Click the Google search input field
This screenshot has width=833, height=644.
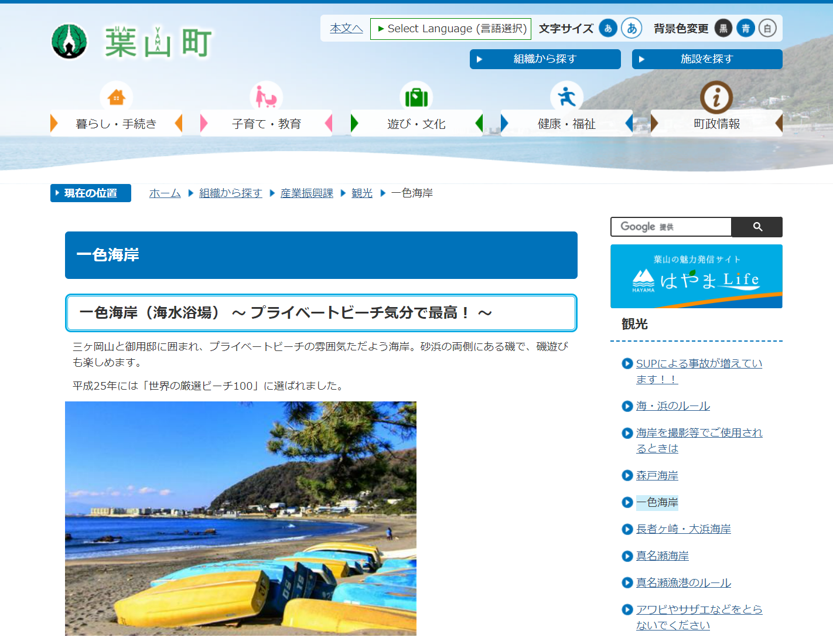coord(671,227)
